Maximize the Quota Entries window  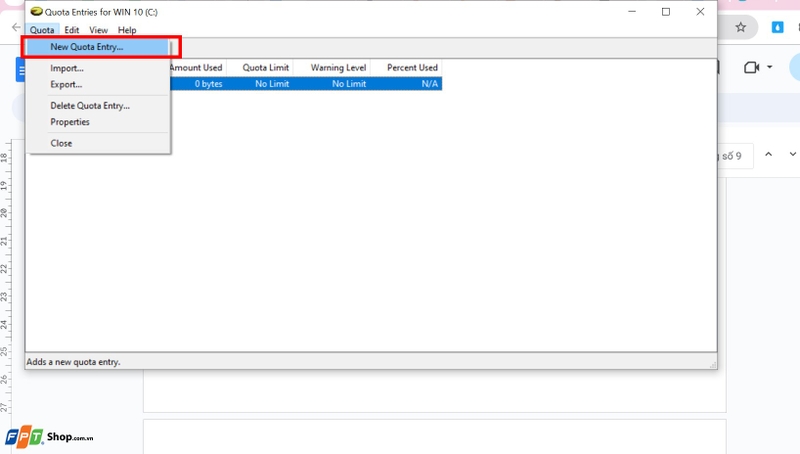click(666, 11)
